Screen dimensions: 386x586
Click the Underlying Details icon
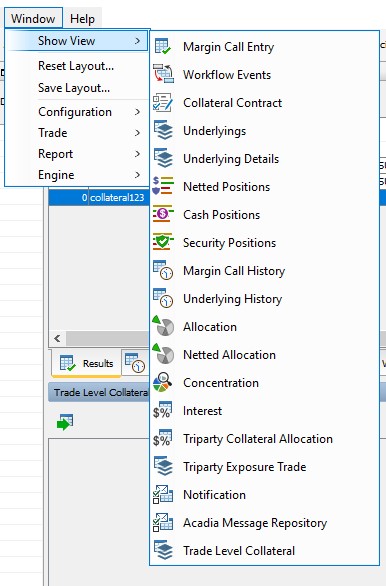tap(163, 159)
